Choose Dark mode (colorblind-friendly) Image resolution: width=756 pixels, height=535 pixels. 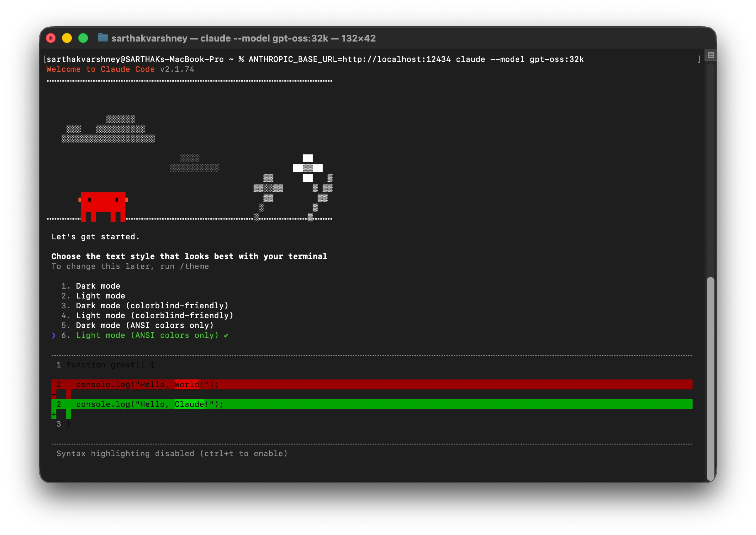click(x=145, y=306)
